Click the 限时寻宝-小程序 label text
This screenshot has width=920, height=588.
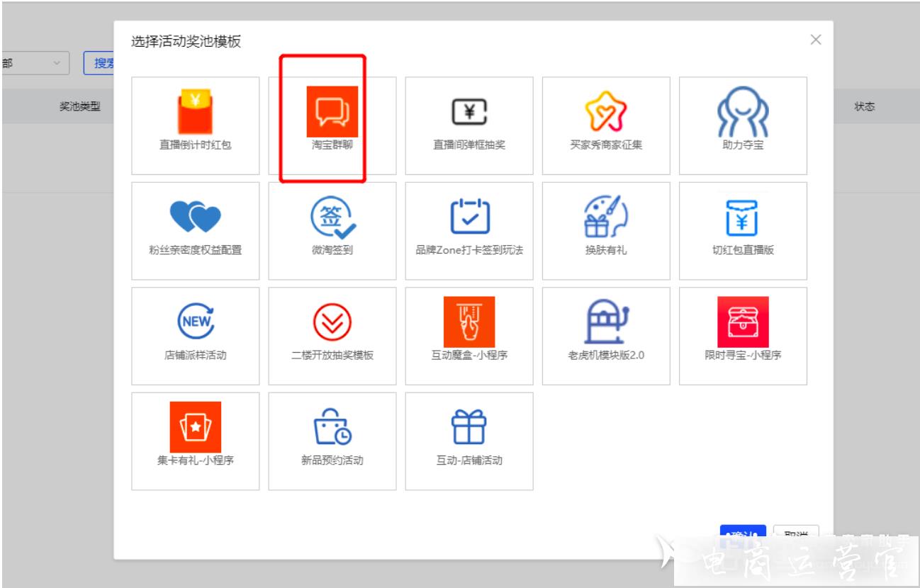[x=743, y=356]
